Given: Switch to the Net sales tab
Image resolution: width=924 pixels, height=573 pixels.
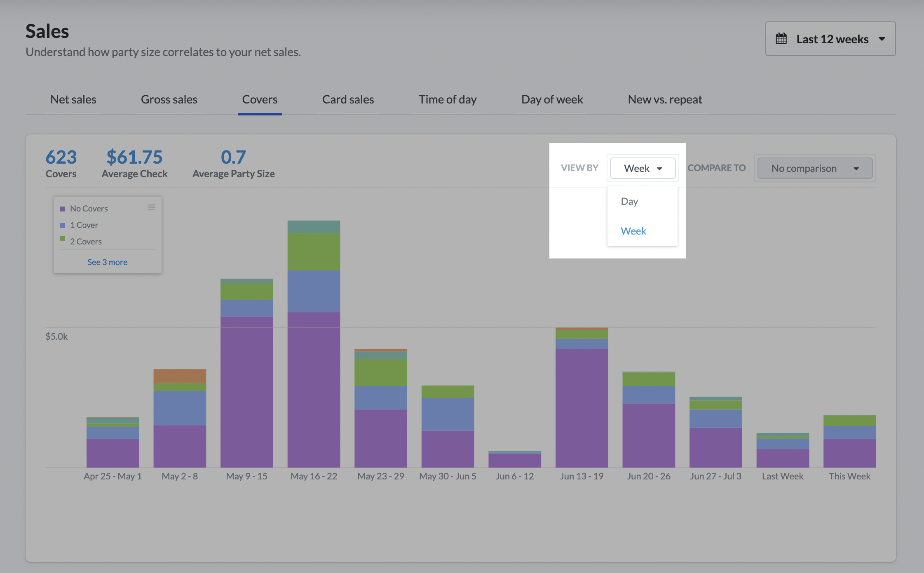Looking at the screenshot, I should pos(73,99).
